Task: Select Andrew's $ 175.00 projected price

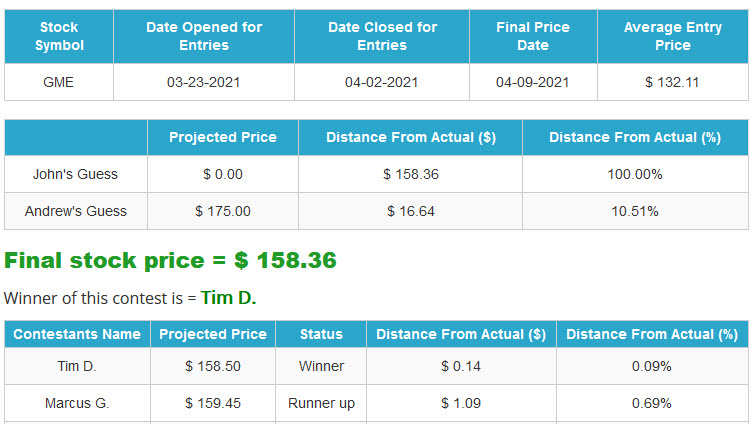Action: click(223, 211)
